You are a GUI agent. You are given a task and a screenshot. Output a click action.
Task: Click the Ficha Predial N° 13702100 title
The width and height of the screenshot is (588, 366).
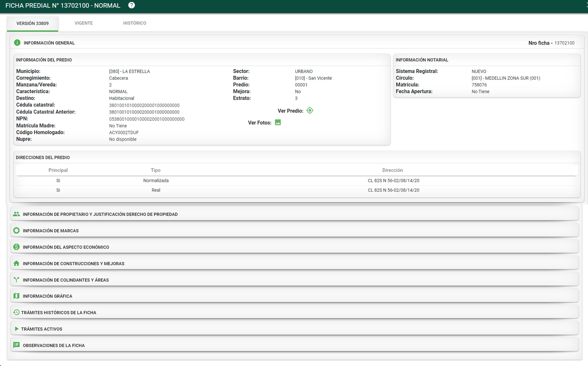click(63, 6)
